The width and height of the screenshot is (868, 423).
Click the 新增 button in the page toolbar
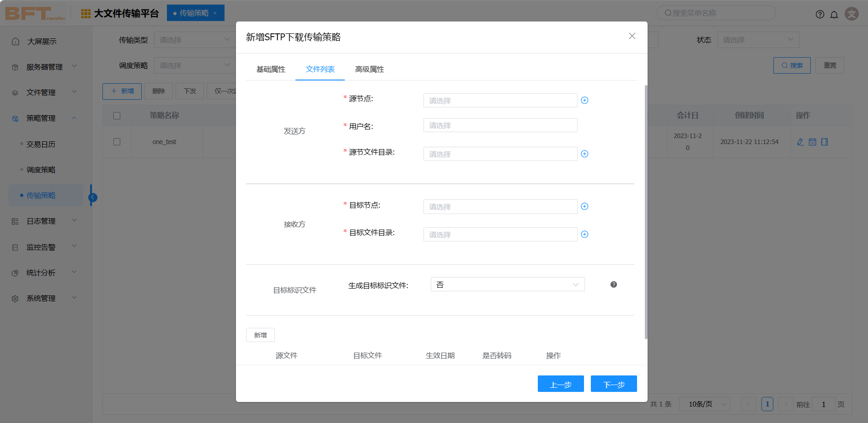[122, 91]
